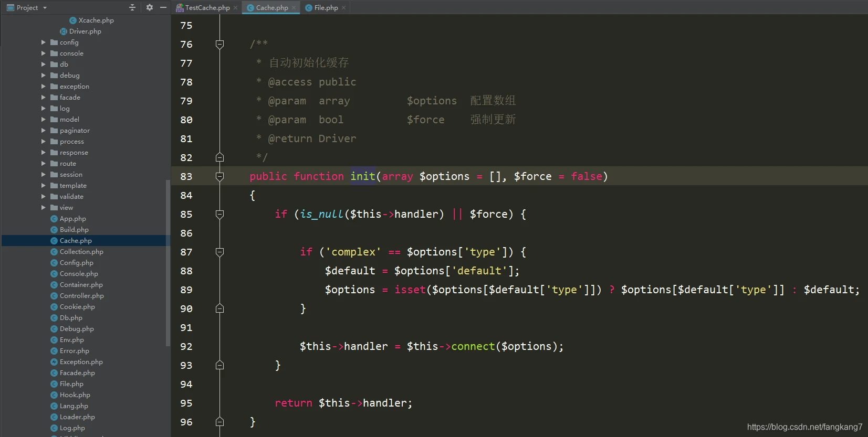Open the Project view dropdown
This screenshot has width=868, height=437.
(x=45, y=8)
